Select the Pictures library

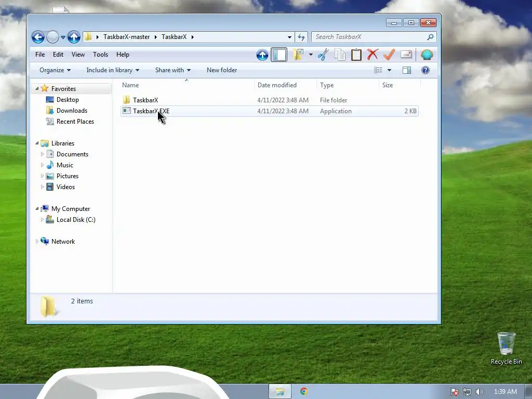tap(67, 176)
